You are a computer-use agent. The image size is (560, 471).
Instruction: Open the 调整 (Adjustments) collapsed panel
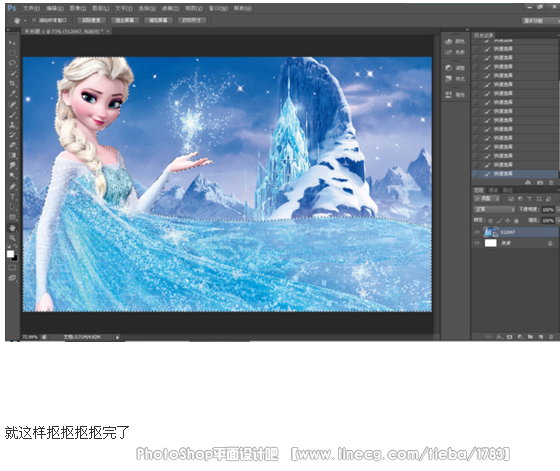[x=455, y=68]
